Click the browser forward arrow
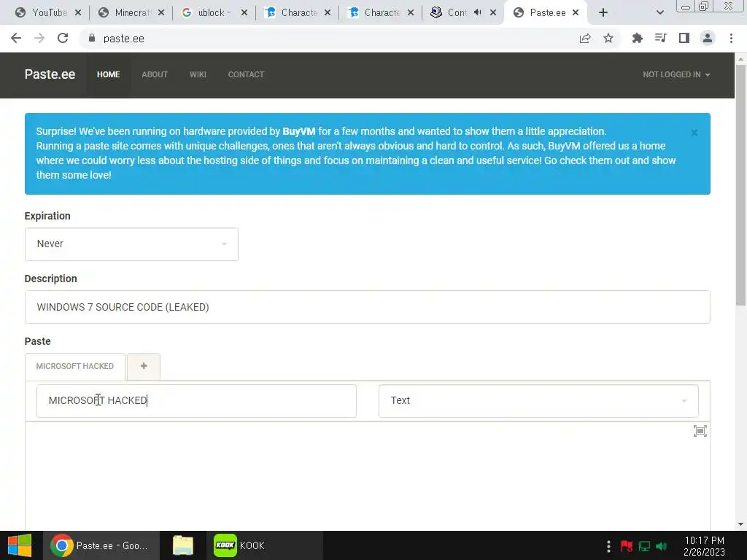 pyautogui.click(x=39, y=38)
